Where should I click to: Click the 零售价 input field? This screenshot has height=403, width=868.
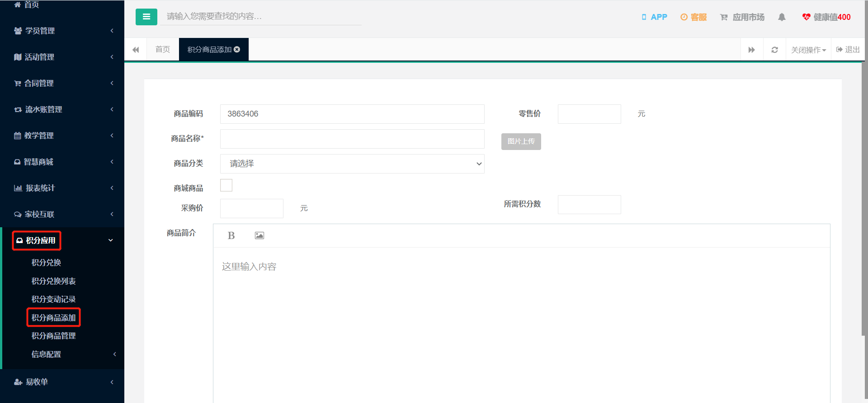(590, 114)
